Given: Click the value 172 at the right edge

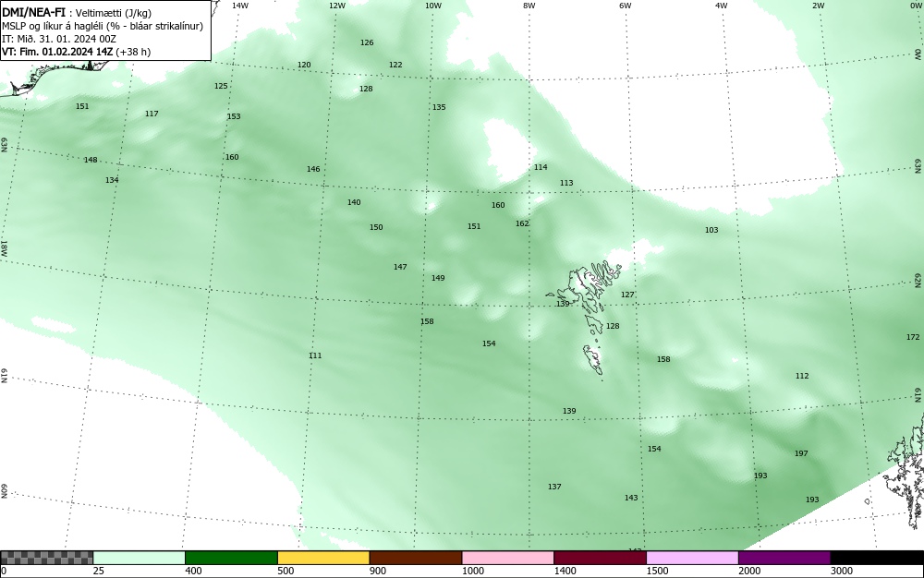Looking at the screenshot, I should (x=913, y=337).
